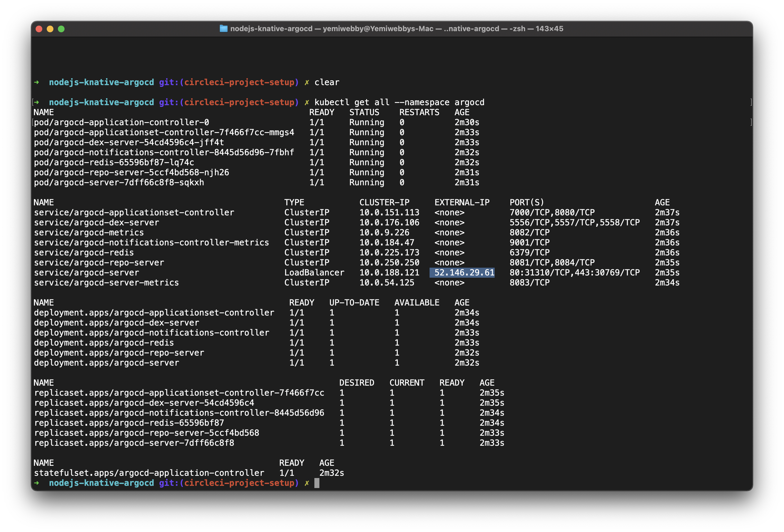Image resolution: width=784 pixels, height=532 pixels.
Task: Click the orange arrow prompt at the last line
Action: click(37, 483)
